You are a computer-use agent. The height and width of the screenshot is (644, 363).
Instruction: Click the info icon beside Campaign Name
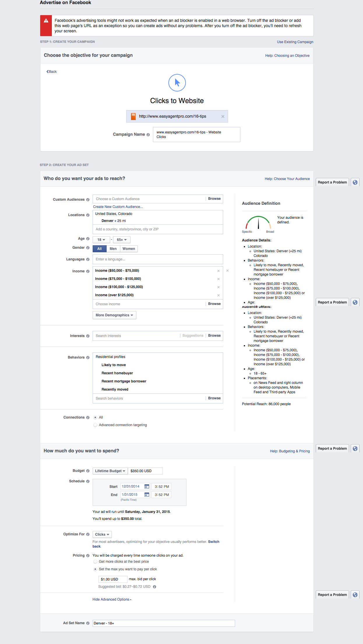tap(148, 135)
